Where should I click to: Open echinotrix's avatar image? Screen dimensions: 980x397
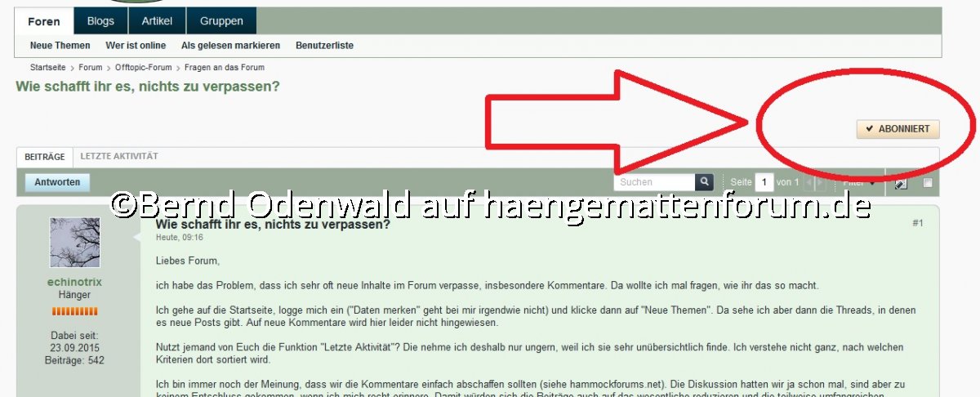click(74, 243)
